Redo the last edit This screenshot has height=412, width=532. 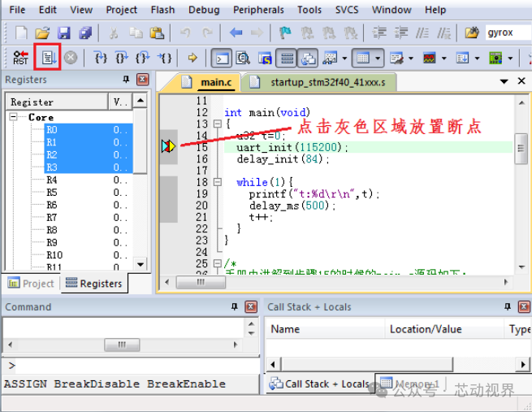point(207,33)
